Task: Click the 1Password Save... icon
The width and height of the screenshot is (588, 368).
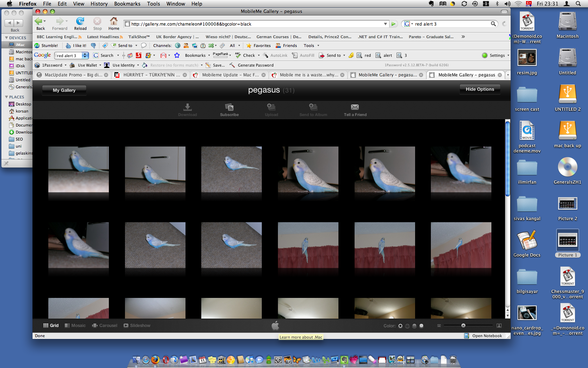Action: (x=208, y=65)
